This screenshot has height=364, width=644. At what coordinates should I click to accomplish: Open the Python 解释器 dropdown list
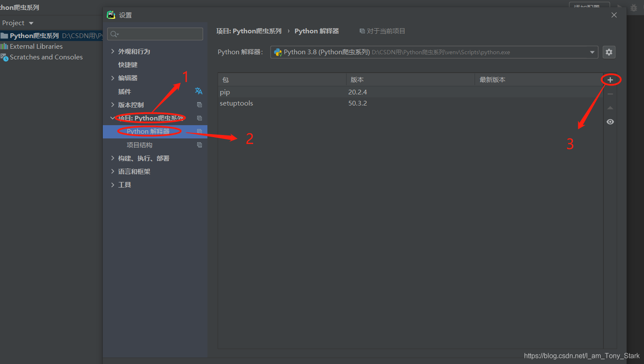(x=593, y=52)
